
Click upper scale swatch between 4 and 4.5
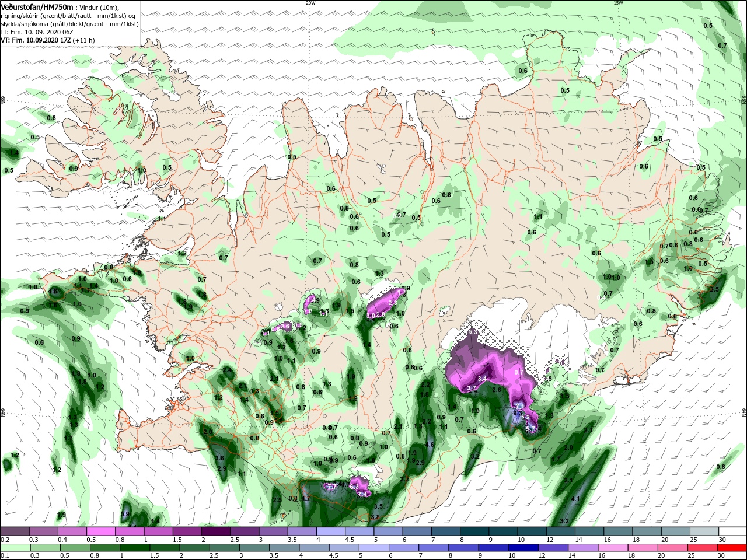click(330, 531)
